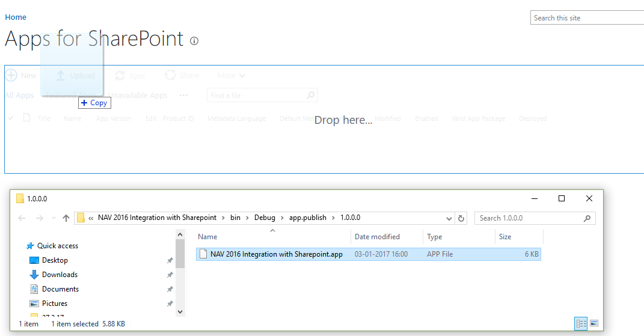
Task: Click the Search 1.0.0.0 box
Action: point(535,218)
